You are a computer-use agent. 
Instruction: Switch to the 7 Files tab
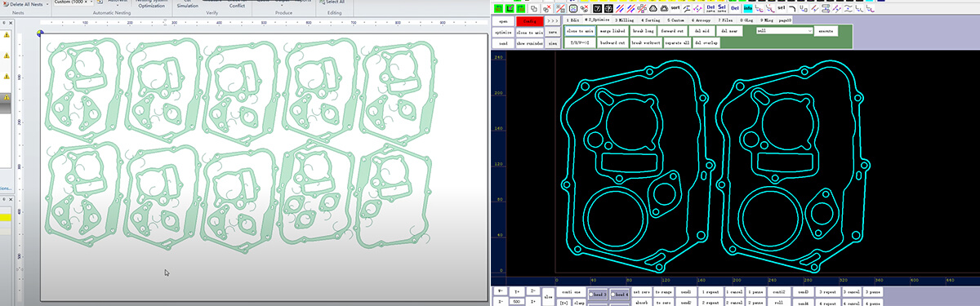tap(725, 20)
